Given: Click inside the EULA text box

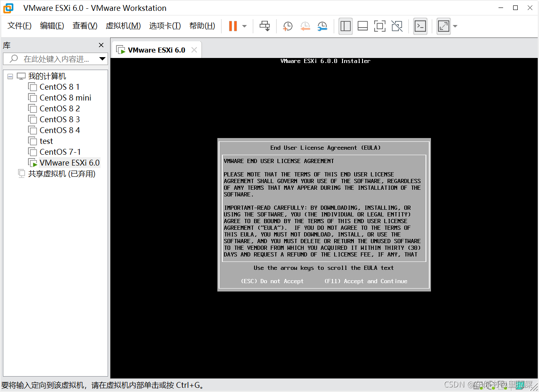Looking at the screenshot, I should [x=324, y=208].
